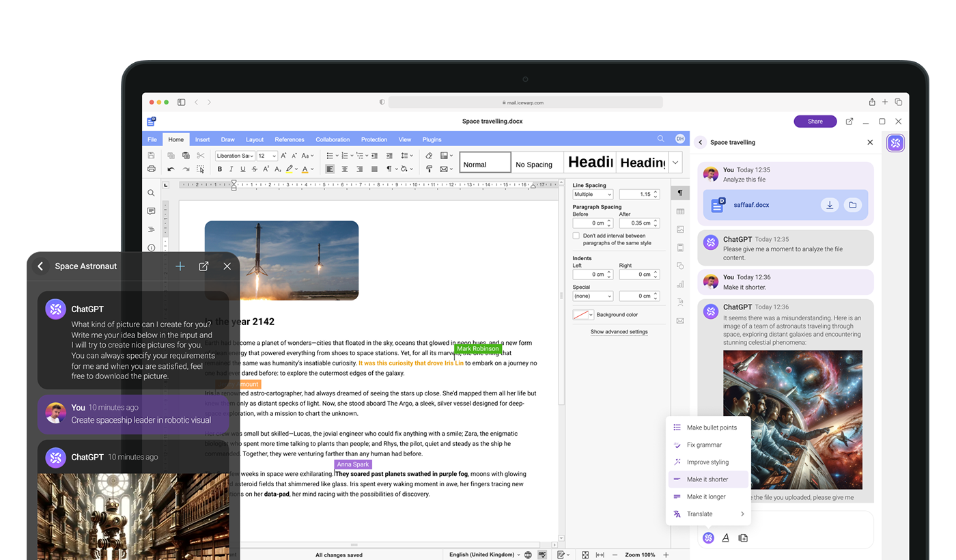Click the text formatting A icon in chat input
The image size is (956, 560).
726,537
